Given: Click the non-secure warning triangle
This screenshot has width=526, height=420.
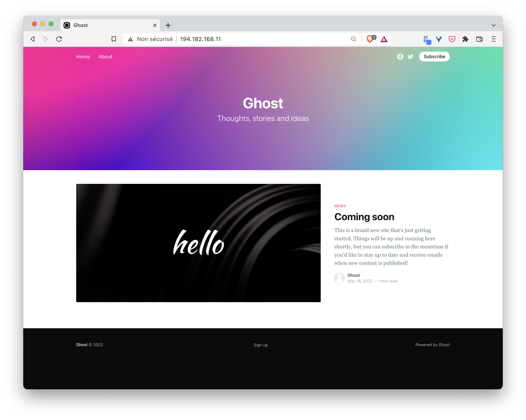Looking at the screenshot, I should point(130,39).
